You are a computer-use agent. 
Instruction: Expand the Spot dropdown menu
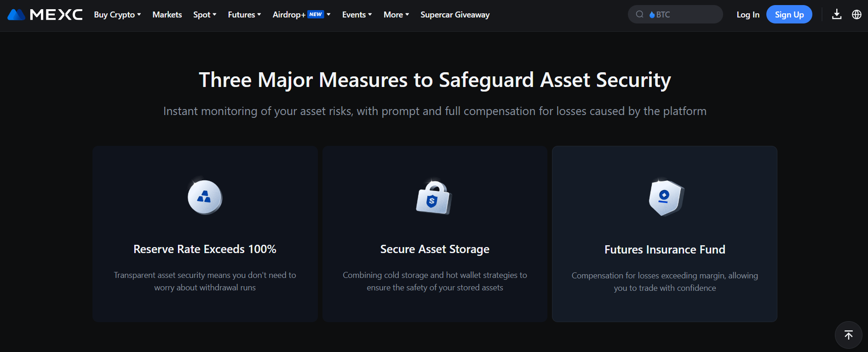(x=205, y=15)
